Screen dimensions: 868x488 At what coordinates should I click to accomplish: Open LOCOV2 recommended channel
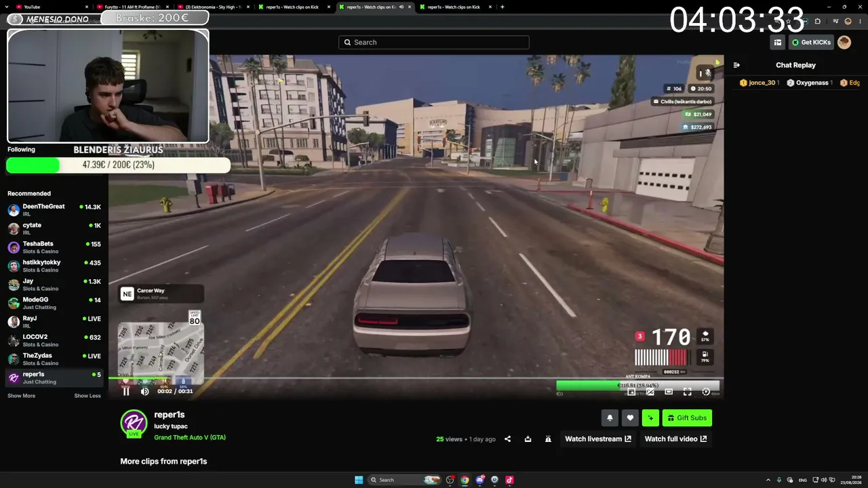coord(54,340)
